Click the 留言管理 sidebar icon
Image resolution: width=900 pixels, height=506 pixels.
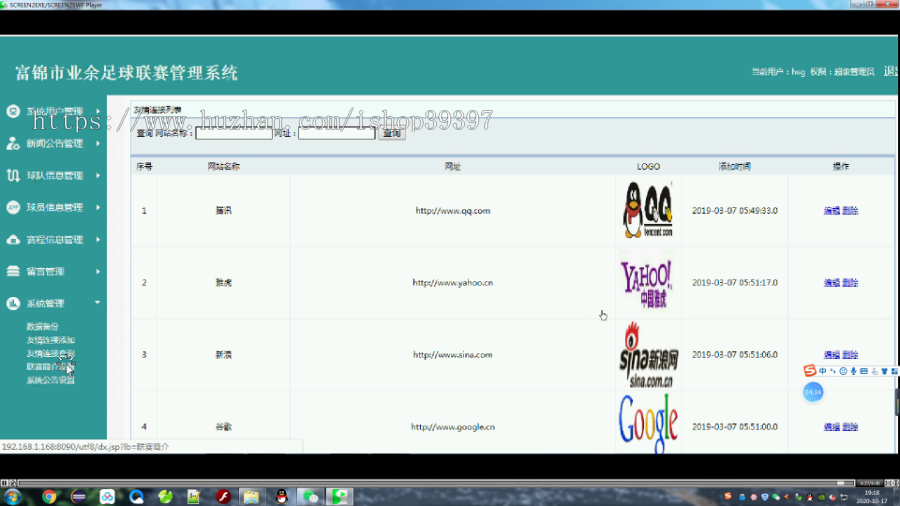(13, 271)
